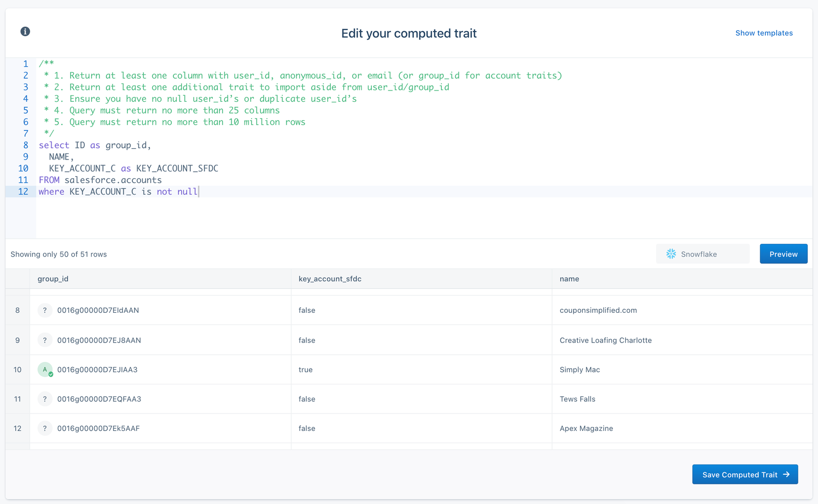Viewport: 818px width, 504px height.
Task: Click the Snowflake logo icon
Action: point(671,254)
